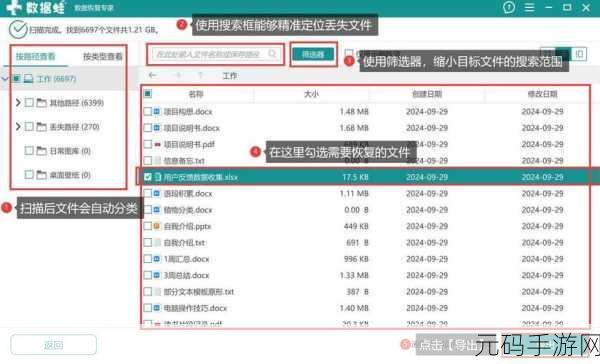Click the search magnifier icon
The image size is (600, 364).
point(272,54)
